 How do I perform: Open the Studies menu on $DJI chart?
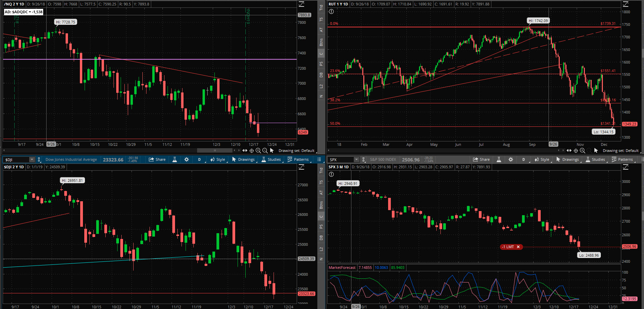(271, 159)
